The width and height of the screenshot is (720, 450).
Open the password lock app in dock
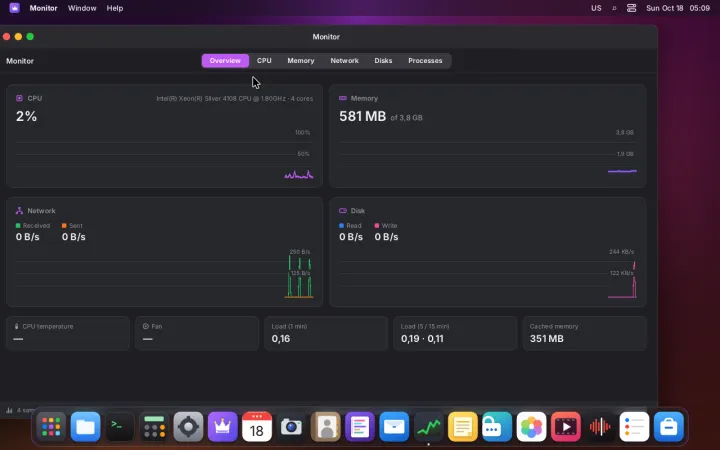pos(497,427)
